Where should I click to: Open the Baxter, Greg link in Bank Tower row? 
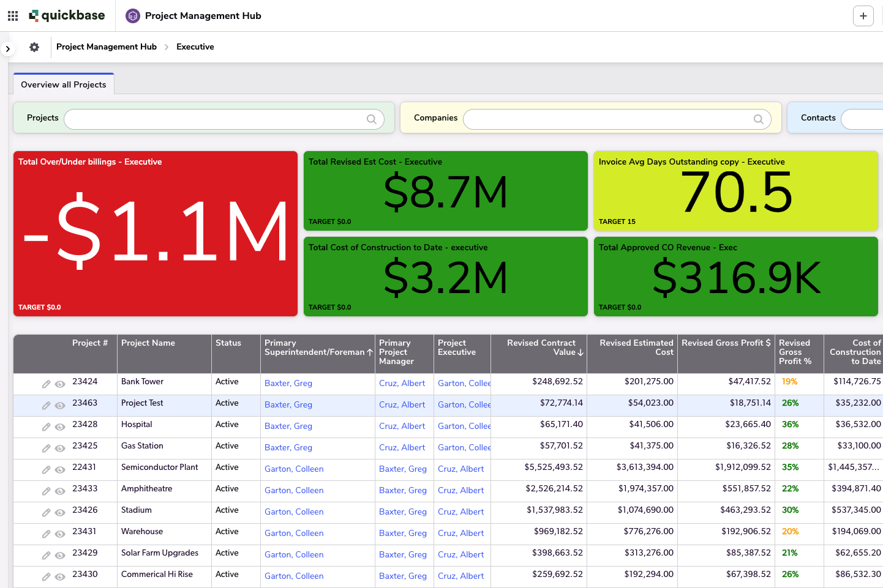tap(288, 384)
